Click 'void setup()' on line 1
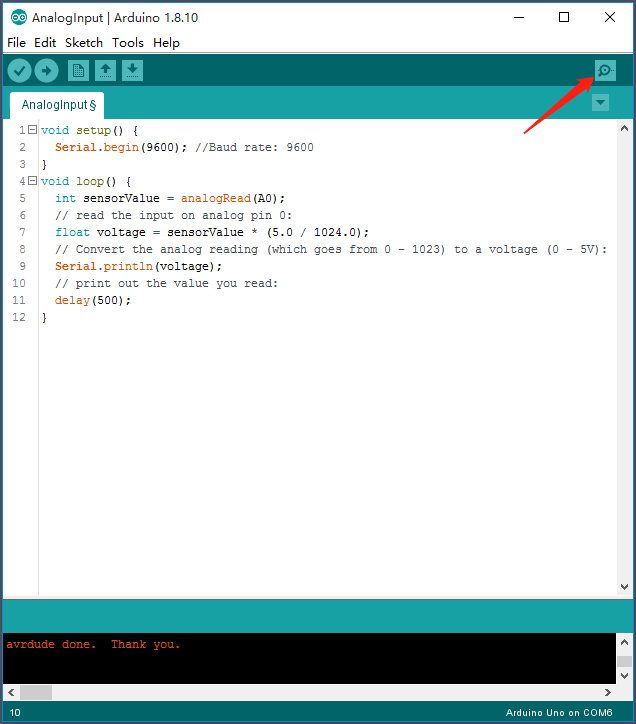Image resolution: width=636 pixels, height=724 pixels. point(82,130)
